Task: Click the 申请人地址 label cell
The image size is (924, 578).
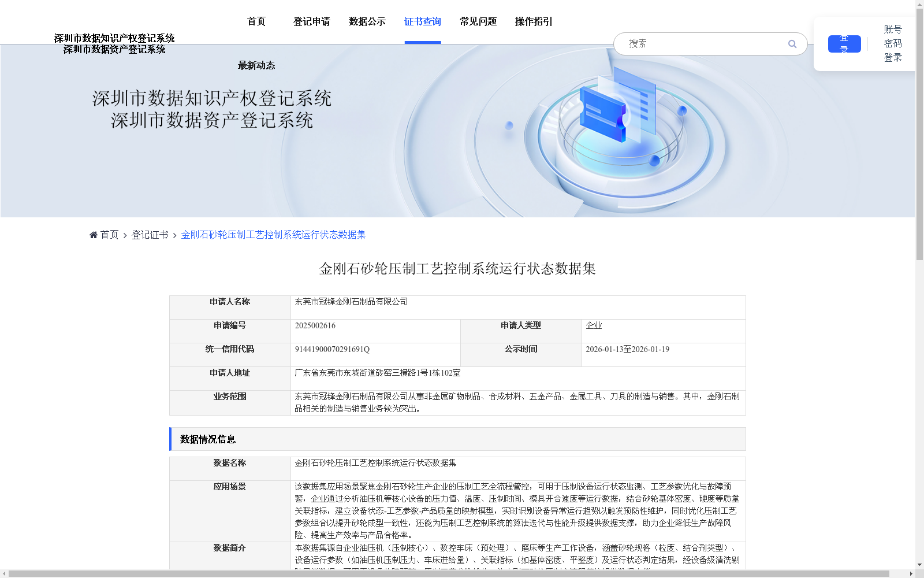Action: tap(230, 379)
